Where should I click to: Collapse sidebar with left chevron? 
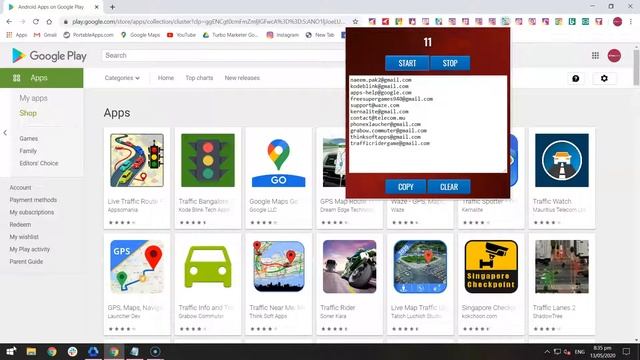pyautogui.click(x=5, y=133)
